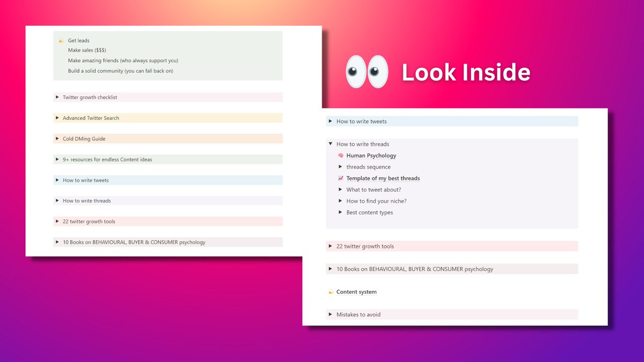
Task: Click the "Make sales ($$$)" line
Action: [87, 50]
